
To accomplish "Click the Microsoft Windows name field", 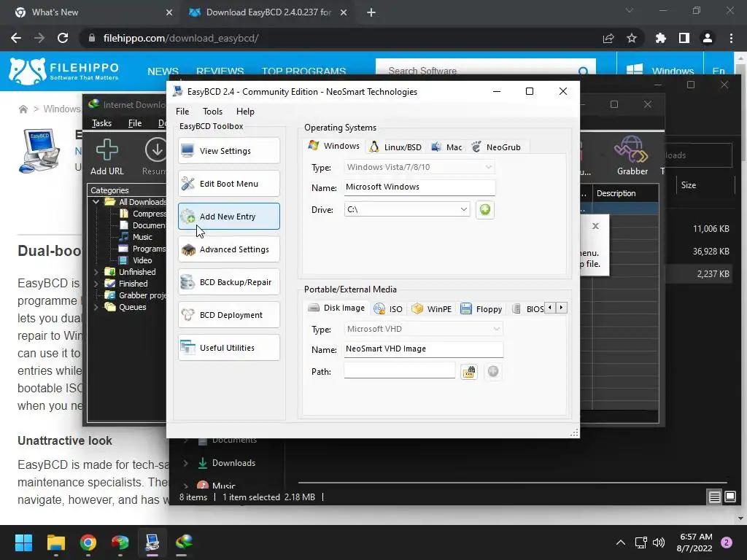I will click(419, 187).
